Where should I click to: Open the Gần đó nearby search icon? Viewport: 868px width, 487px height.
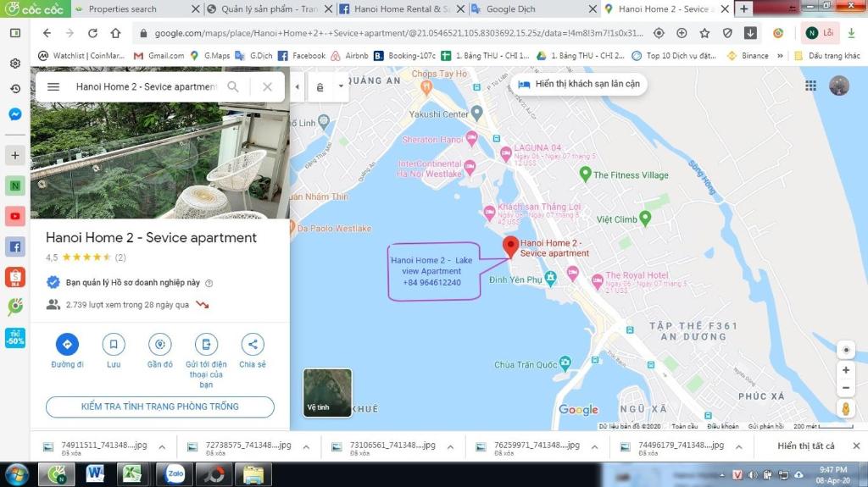tap(159, 344)
